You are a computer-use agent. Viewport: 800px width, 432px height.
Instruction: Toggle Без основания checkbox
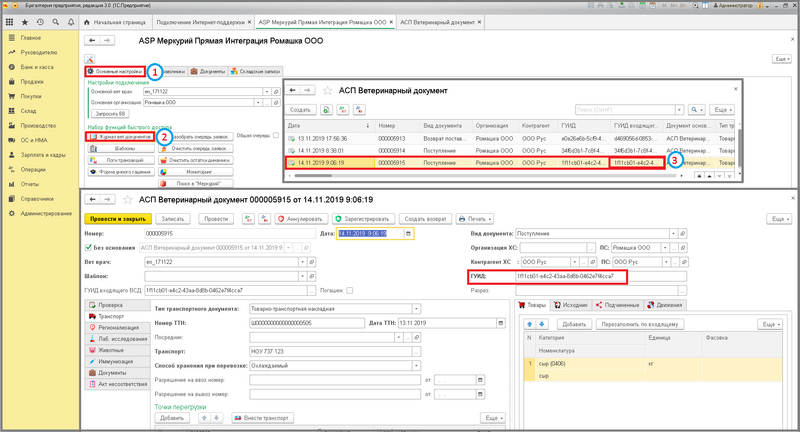tap(88, 248)
